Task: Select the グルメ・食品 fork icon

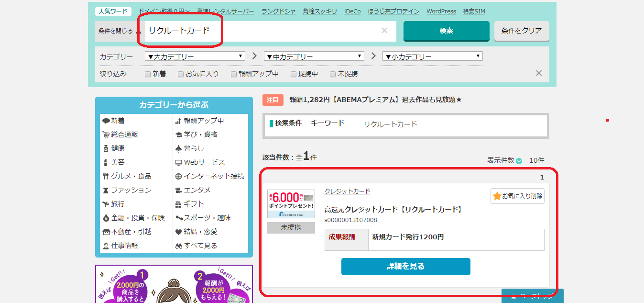Action: pyautogui.click(x=106, y=177)
